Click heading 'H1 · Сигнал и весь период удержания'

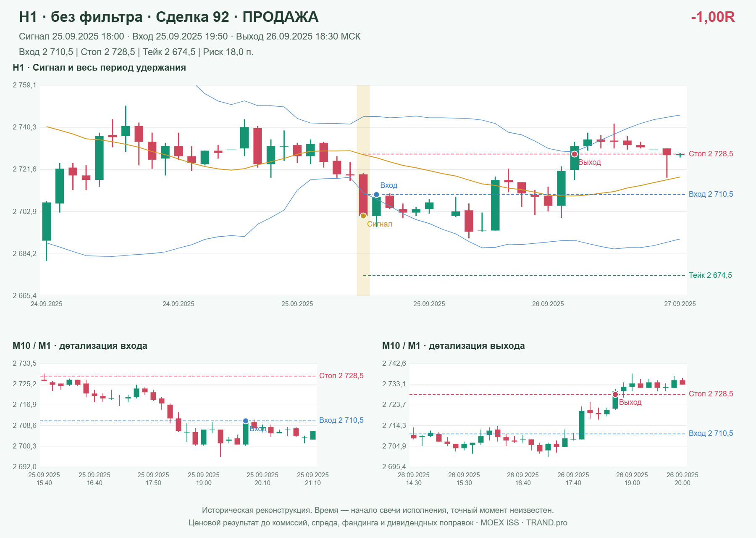tap(99, 68)
